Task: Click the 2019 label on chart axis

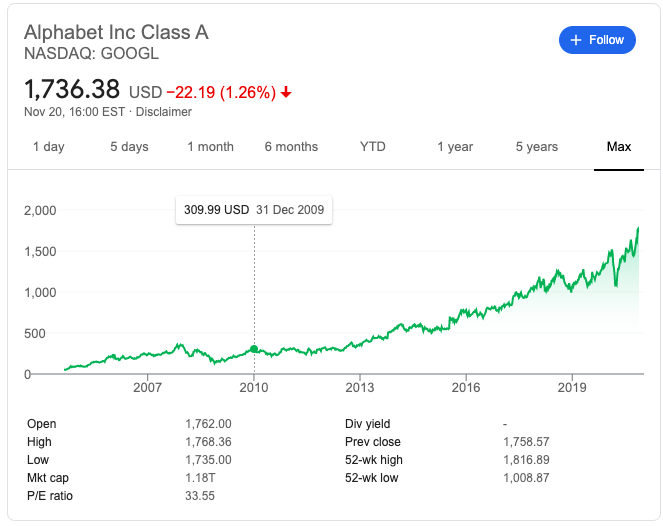Action: coord(571,387)
